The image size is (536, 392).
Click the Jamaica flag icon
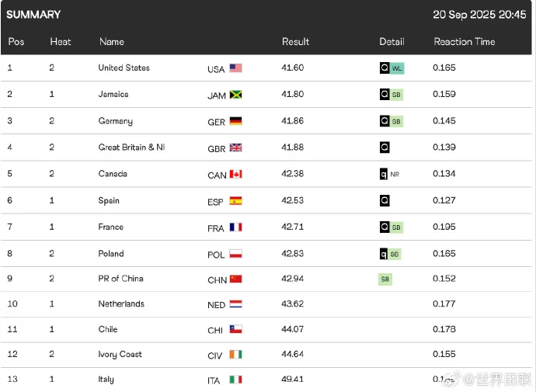(x=236, y=95)
